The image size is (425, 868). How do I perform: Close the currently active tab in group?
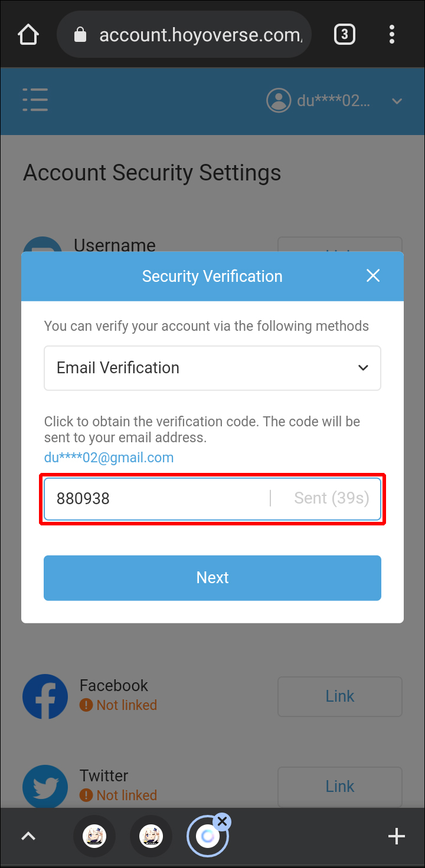click(x=222, y=821)
